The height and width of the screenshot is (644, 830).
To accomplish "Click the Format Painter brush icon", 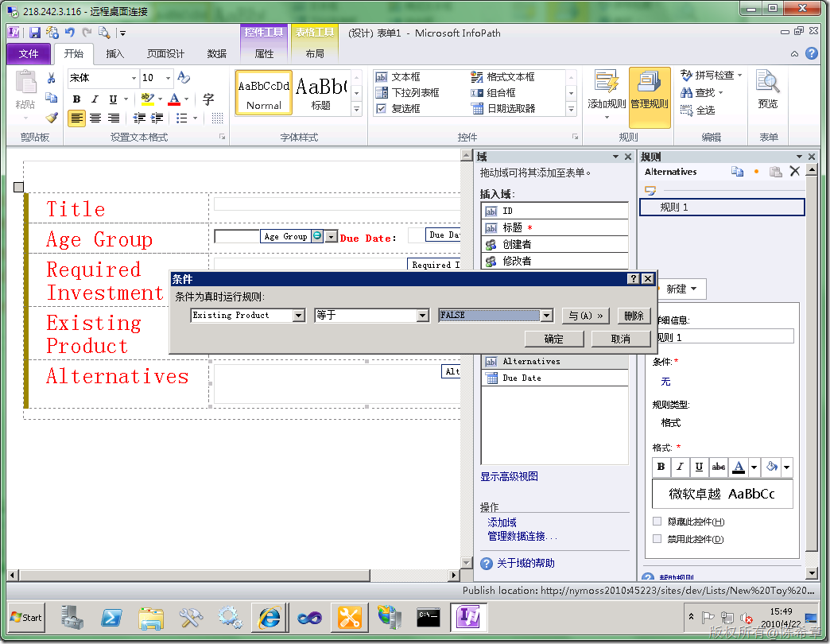I will click(52, 118).
